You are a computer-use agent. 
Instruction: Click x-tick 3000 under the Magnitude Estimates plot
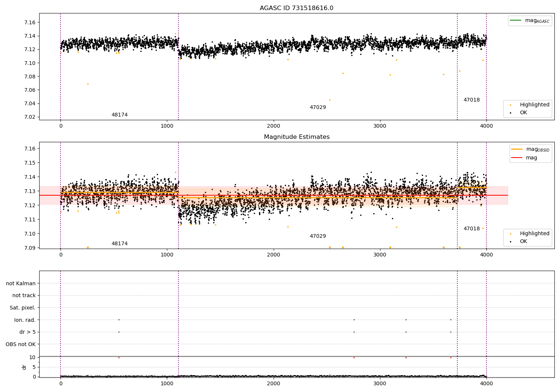tap(380, 255)
